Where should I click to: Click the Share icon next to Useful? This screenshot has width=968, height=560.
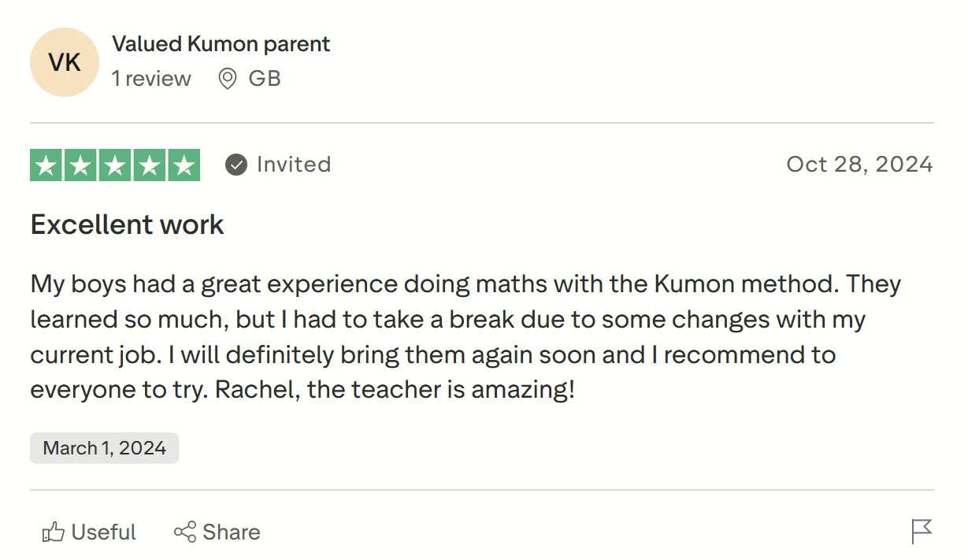(184, 532)
